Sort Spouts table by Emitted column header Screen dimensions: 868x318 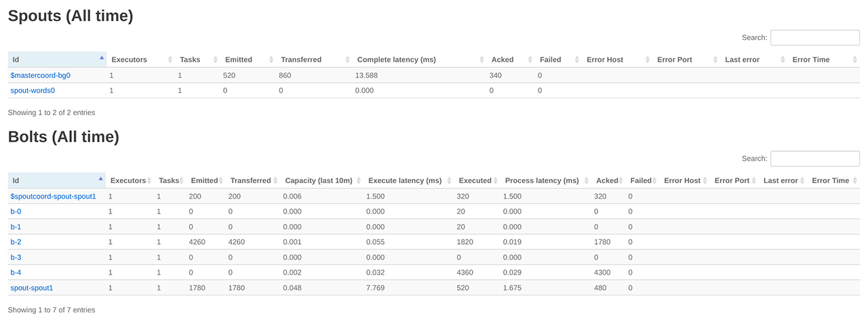238,60
